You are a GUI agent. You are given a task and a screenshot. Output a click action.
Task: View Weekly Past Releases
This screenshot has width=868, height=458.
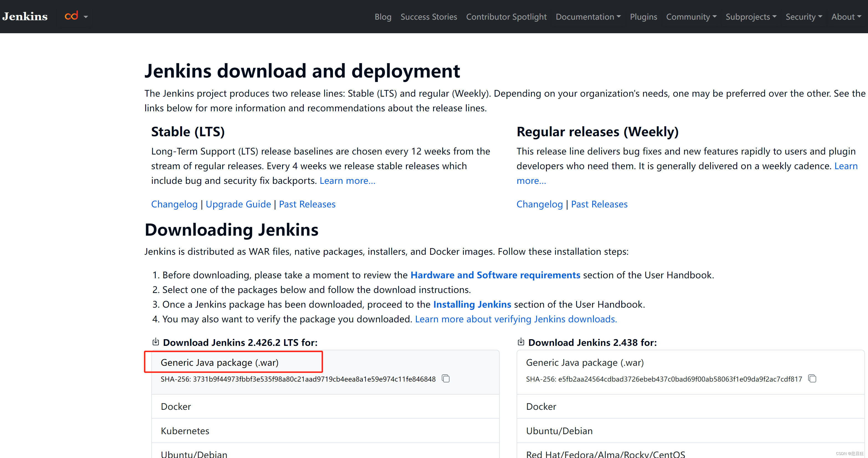pos(599,204)
